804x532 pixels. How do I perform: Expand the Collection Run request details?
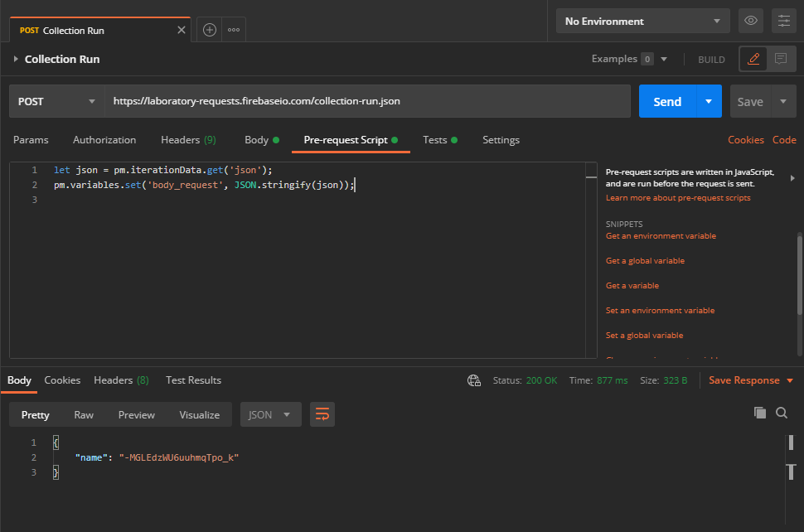16,59
